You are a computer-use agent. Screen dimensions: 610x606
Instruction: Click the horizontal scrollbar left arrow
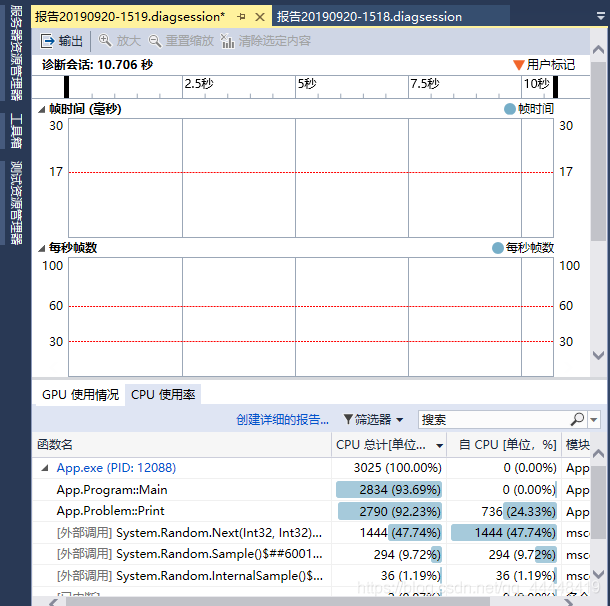click(x=53, y=602)
